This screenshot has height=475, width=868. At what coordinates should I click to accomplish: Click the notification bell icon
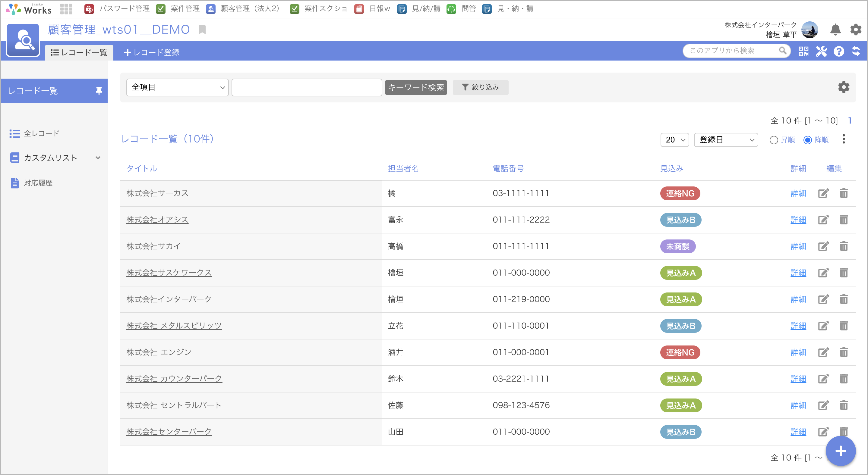(x=835, y=30)
